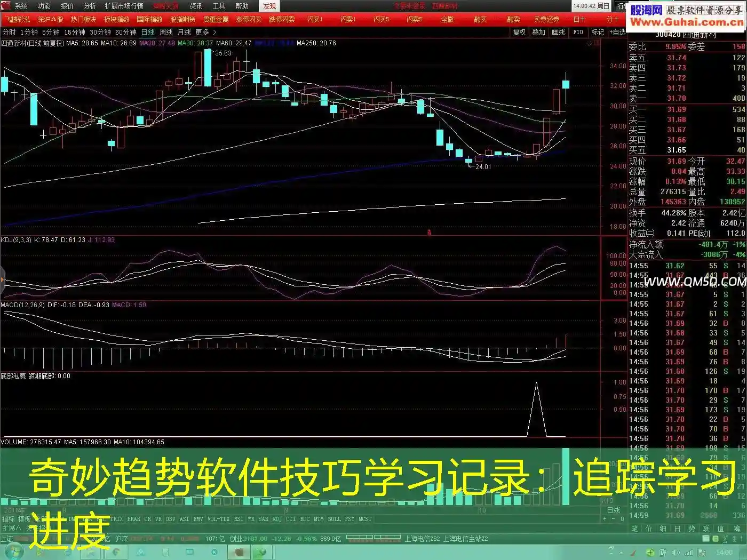Select the CCI indicator tab
Image resolution: width=747 pixels, height=560 pixels.
click(291, 519)
